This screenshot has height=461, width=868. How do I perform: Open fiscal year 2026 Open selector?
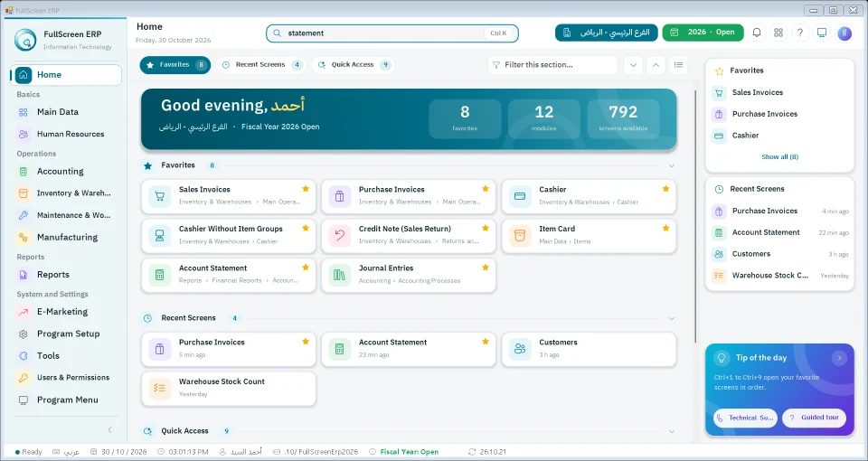[x=703, y=33]
